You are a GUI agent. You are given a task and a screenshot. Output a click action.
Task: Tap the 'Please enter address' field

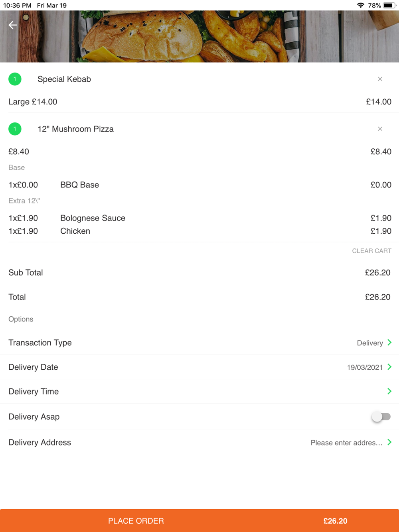coord(346,443)
